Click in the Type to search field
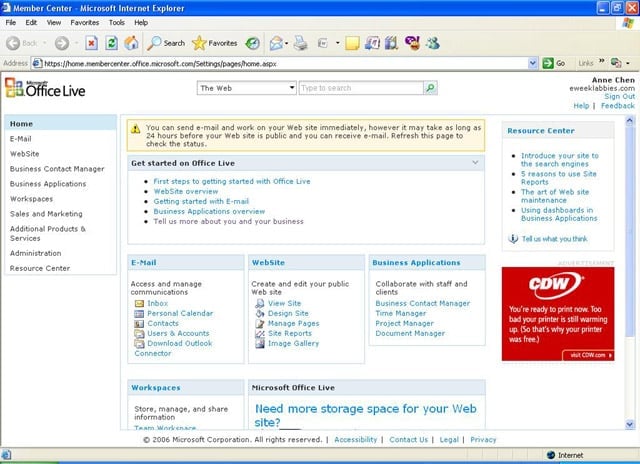Screen dimensions: 640x464 361,88
